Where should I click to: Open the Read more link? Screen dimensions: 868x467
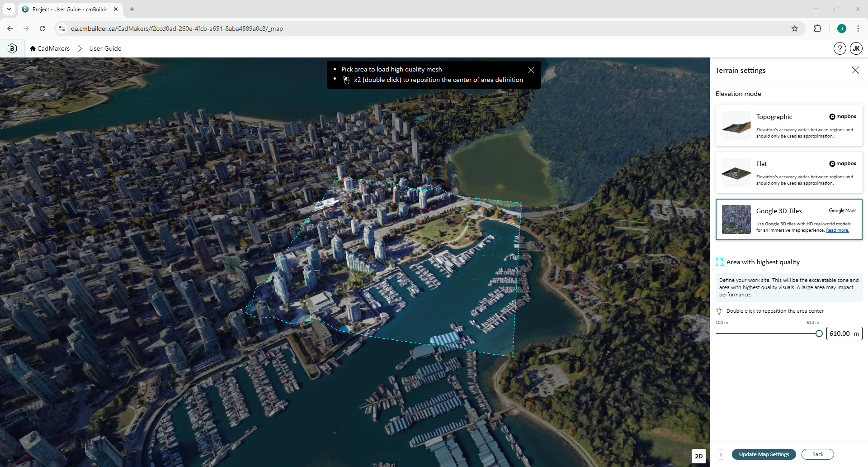pos(837,230)
